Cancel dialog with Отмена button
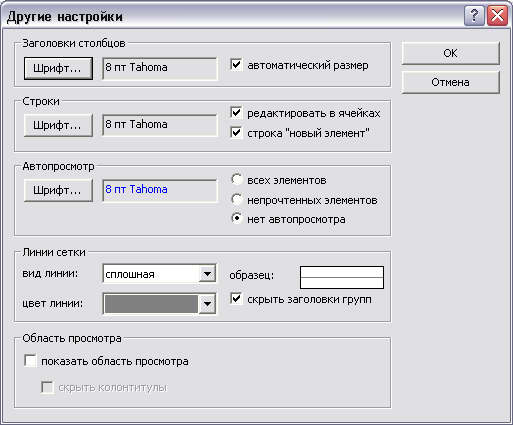Image resolution: width=513 pixels, height=425 pixels. pos(450,82)
